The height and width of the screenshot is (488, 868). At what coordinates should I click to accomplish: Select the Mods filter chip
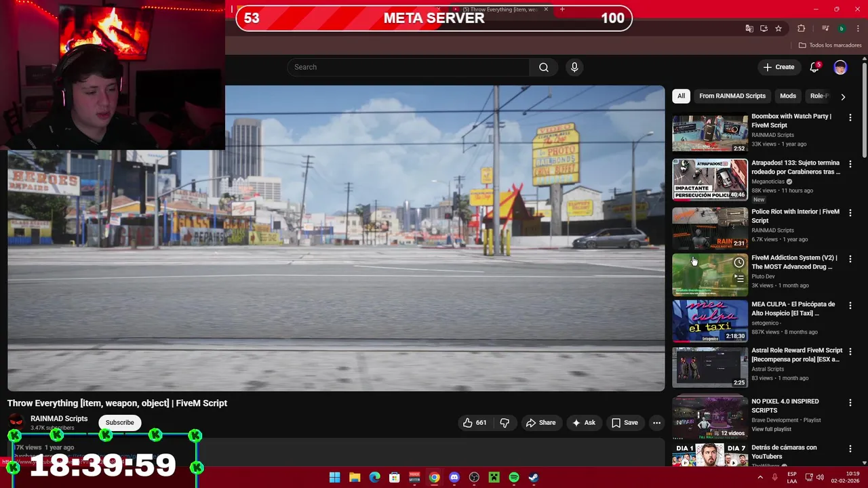[x=788, y=96]
